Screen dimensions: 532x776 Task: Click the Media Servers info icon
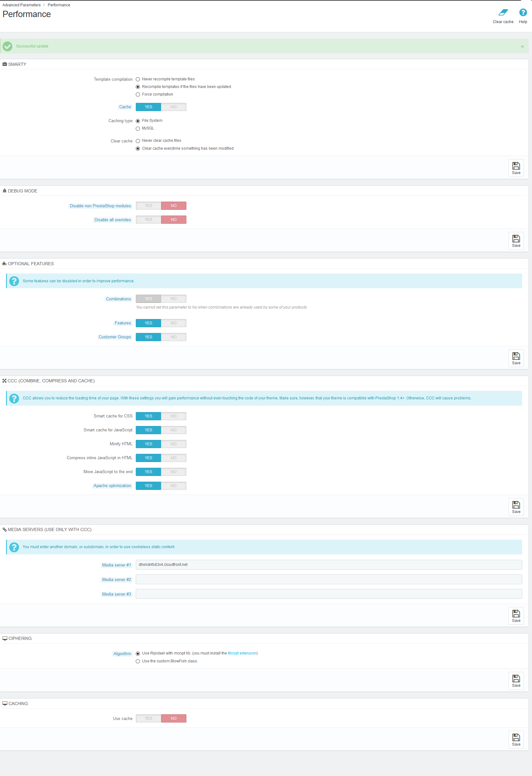tap(14, 547)
